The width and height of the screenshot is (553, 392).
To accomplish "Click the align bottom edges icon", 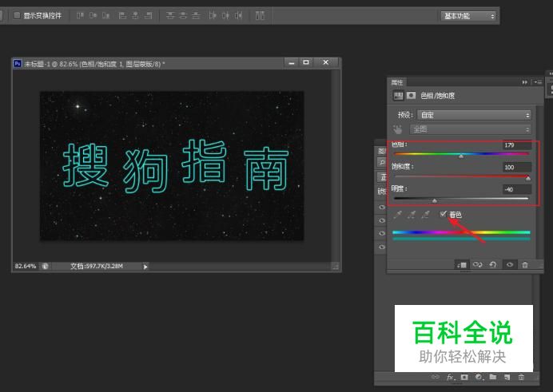I will 105,15.
